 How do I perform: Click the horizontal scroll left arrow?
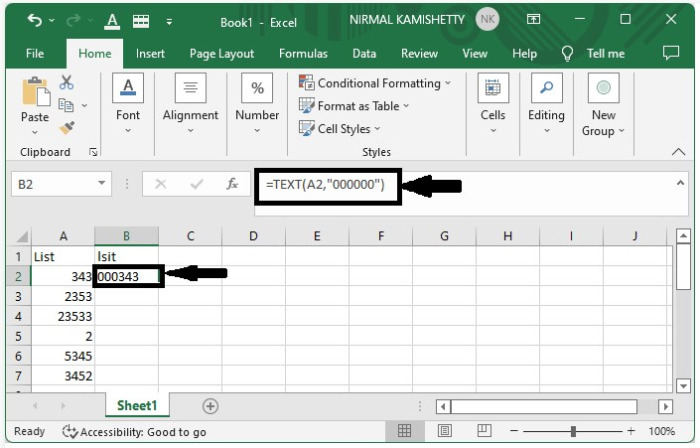[443, 407]
